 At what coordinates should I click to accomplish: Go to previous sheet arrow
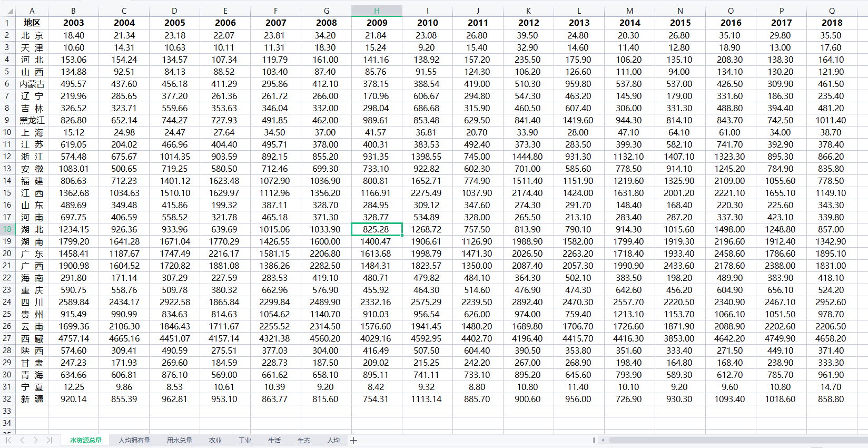tap(22, 440)
